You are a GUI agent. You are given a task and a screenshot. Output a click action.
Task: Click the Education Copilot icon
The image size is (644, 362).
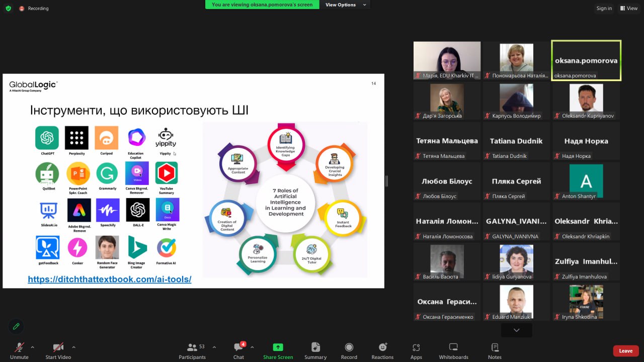(x=136, y=138)
